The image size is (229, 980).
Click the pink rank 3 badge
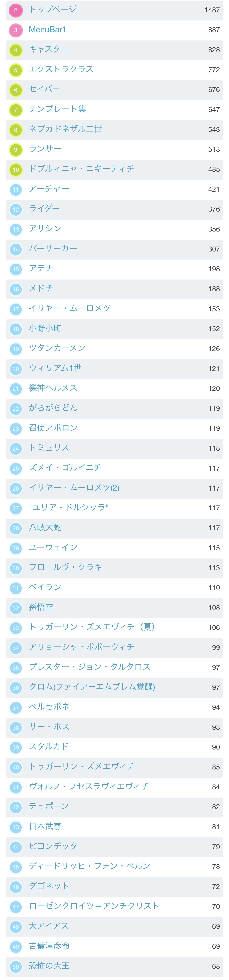(16, 30)
